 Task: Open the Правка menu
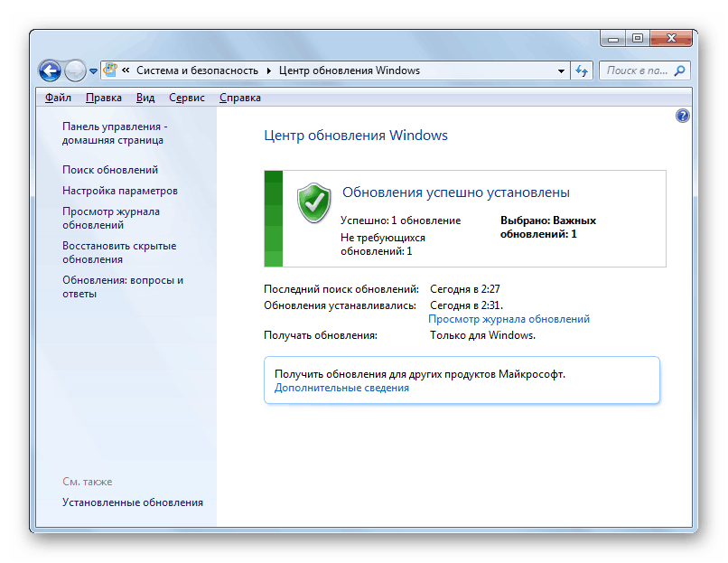(x=104, y=98)
